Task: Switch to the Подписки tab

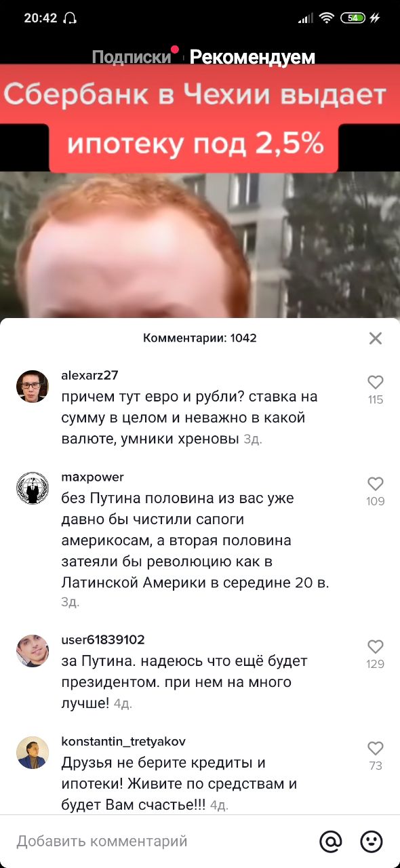Action: 132,58
